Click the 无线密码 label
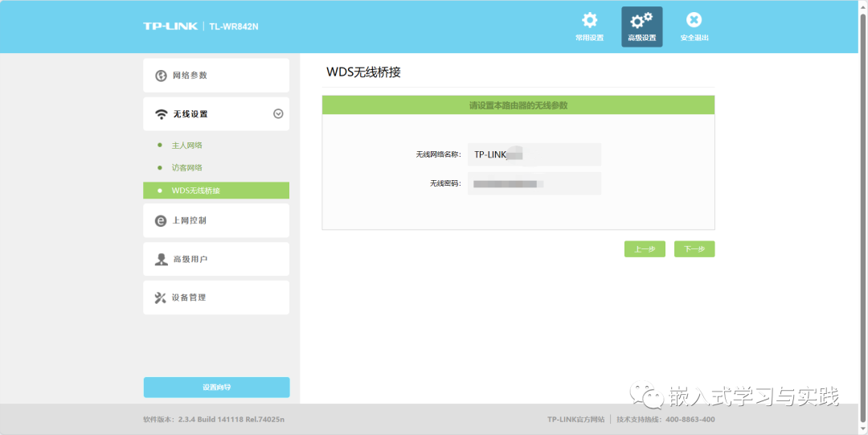 445,183
